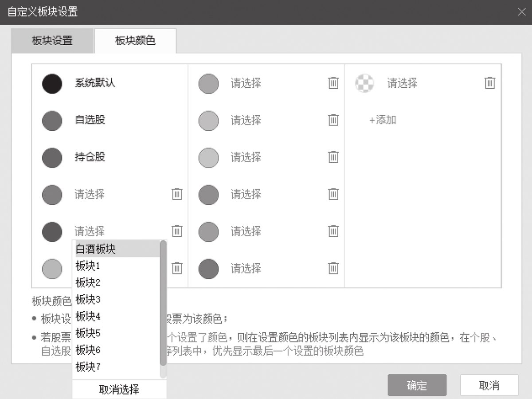The width and height of the screenshot is (532, 399).
Task: Delete fifth row of the middle column
Action: [333, 231]
